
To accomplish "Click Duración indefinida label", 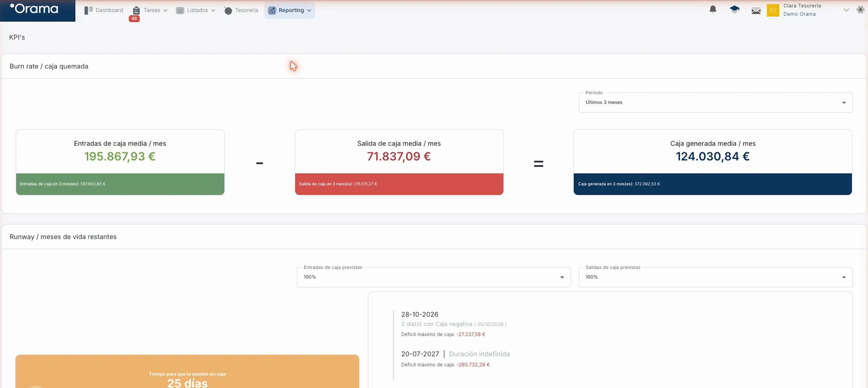I will [479, 354].
